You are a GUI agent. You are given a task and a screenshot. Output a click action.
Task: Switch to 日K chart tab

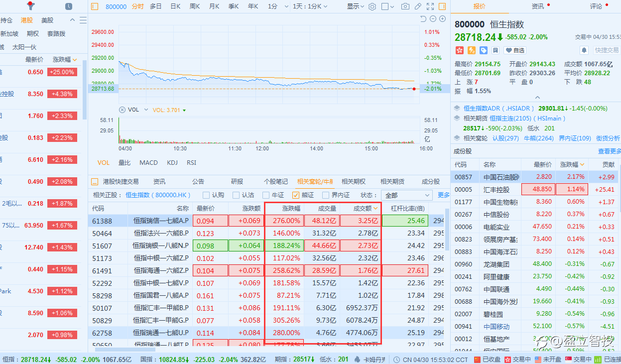[x=175, y=6]
